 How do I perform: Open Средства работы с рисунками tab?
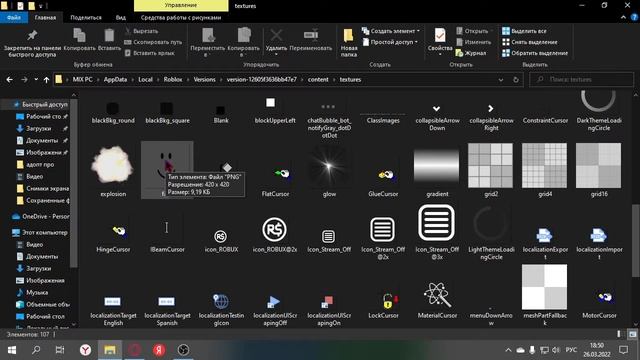coord(181,18)
